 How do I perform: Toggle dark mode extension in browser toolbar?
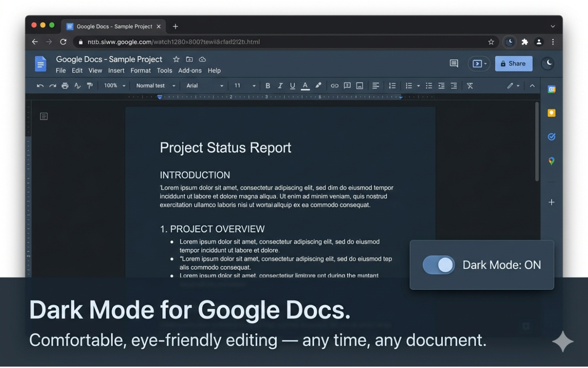509,42
